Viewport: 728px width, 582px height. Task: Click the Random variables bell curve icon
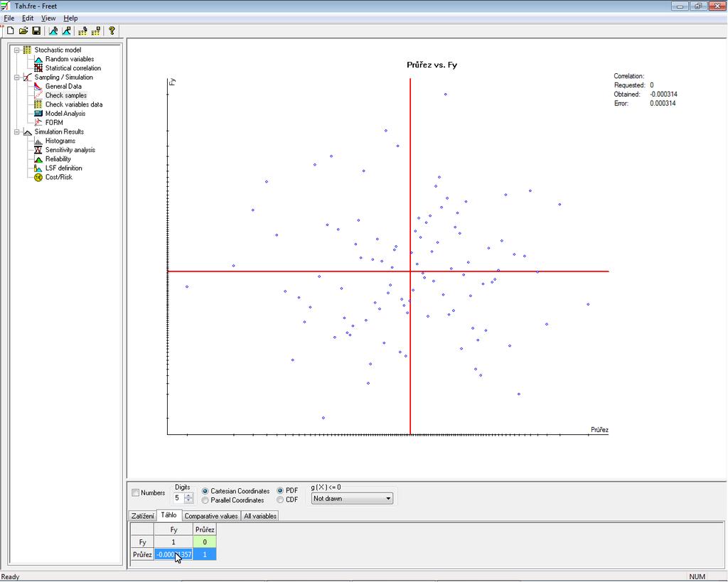[x=38, y=59]
